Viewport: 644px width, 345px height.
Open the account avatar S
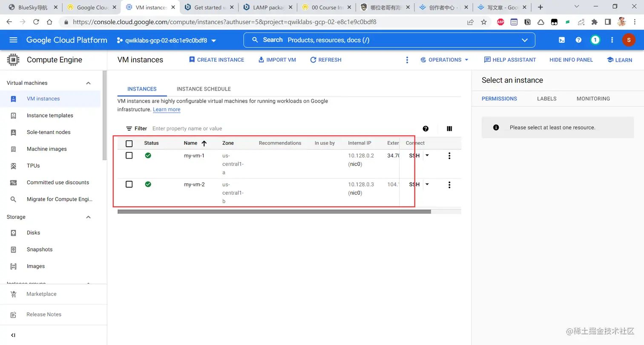click(x=629, y=40)
